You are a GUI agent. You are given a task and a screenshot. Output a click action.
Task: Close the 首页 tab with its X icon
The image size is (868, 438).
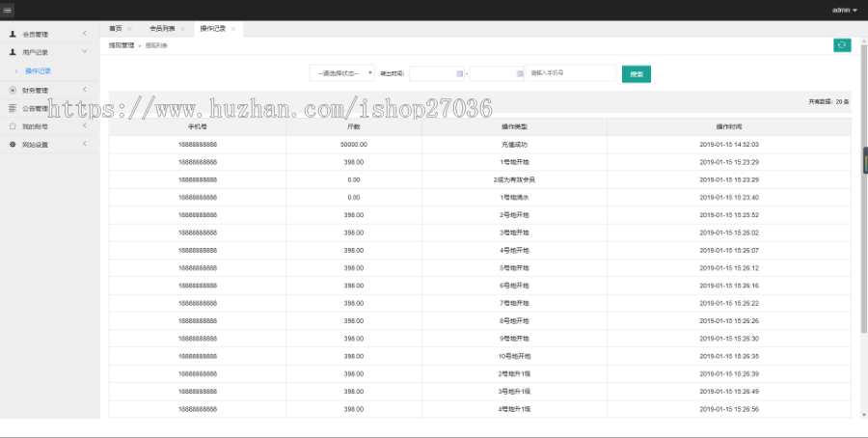130,29
